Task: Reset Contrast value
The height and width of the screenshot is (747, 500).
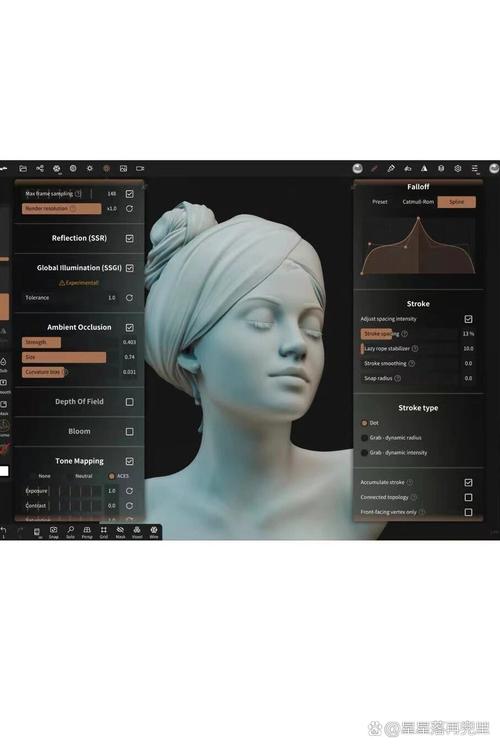Action: tap(130, 505)
